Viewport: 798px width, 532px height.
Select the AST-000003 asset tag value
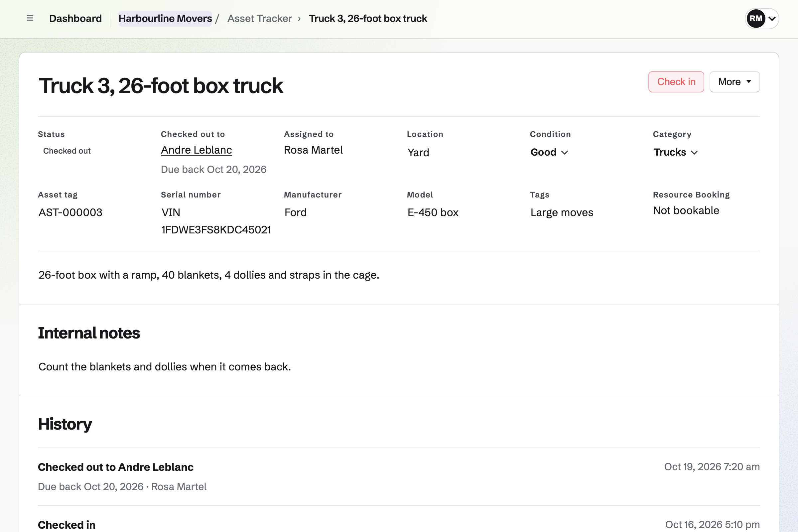point(70,212)
